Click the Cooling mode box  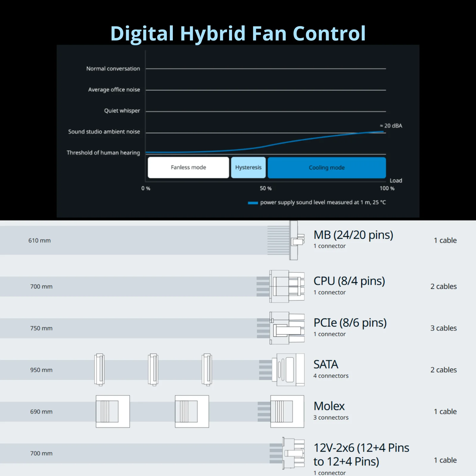pos(327,167)
